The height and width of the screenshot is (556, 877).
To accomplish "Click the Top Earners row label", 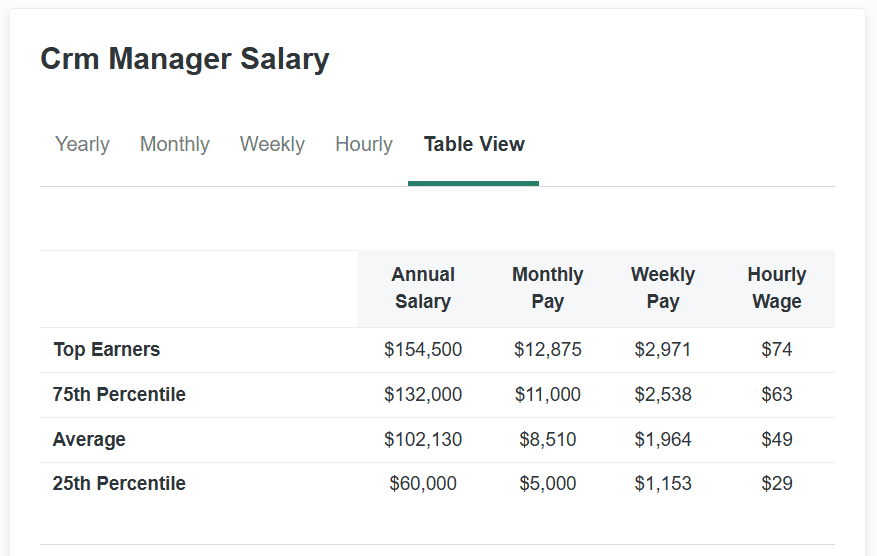I will pyautogui.click(x=107, y=350).
